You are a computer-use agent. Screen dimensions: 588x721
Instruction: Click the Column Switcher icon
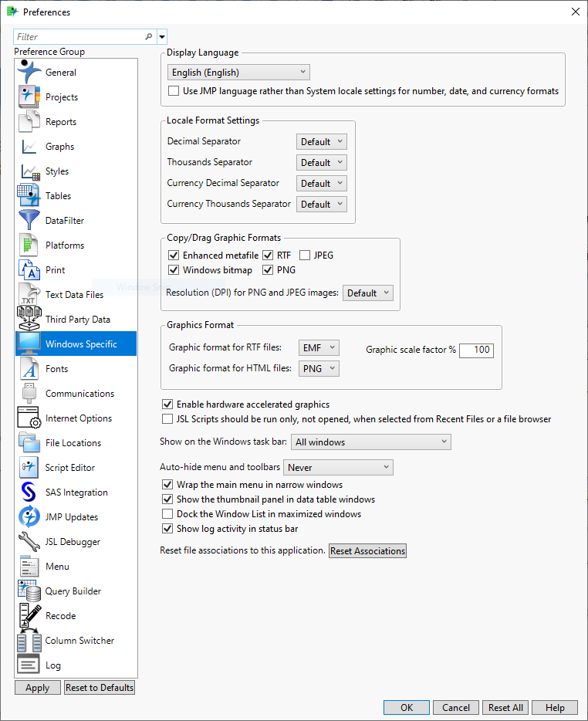tap(29, 640)
